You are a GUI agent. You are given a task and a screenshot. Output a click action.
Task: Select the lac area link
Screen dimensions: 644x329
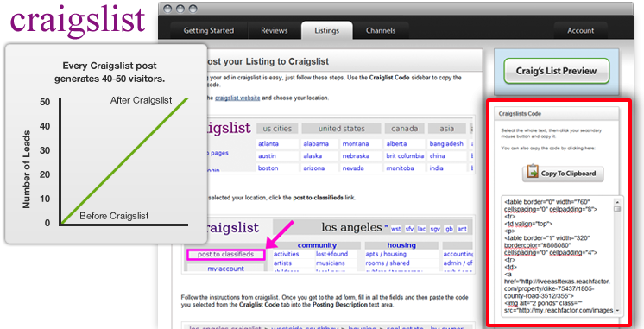[422, 229]
